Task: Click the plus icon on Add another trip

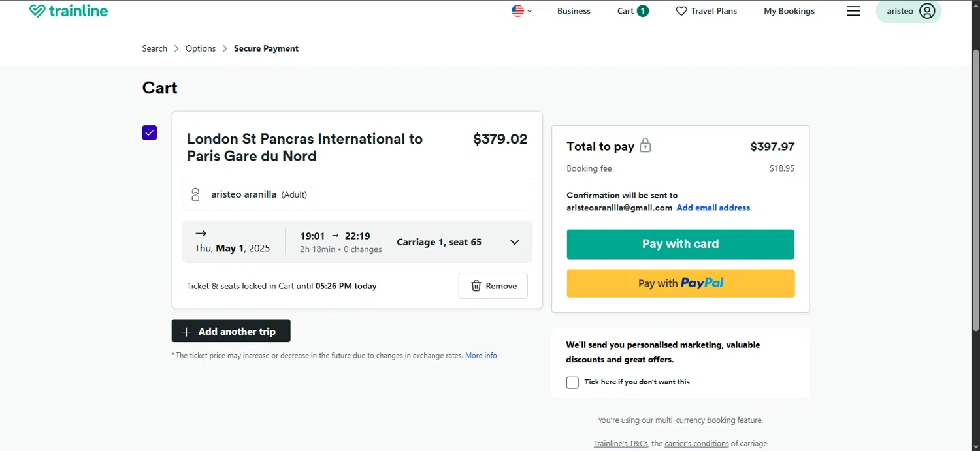Action: point(187,332)
